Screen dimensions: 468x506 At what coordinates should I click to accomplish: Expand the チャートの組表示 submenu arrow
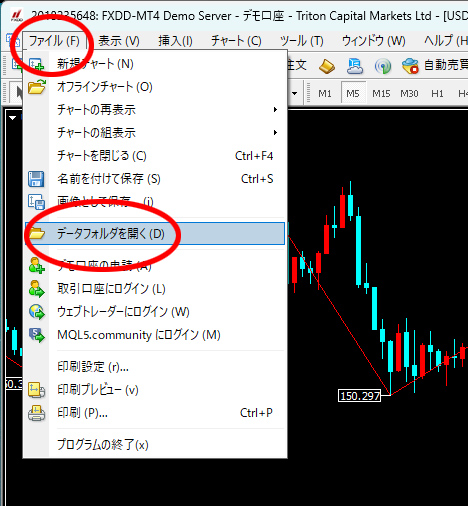coord(275,132)
